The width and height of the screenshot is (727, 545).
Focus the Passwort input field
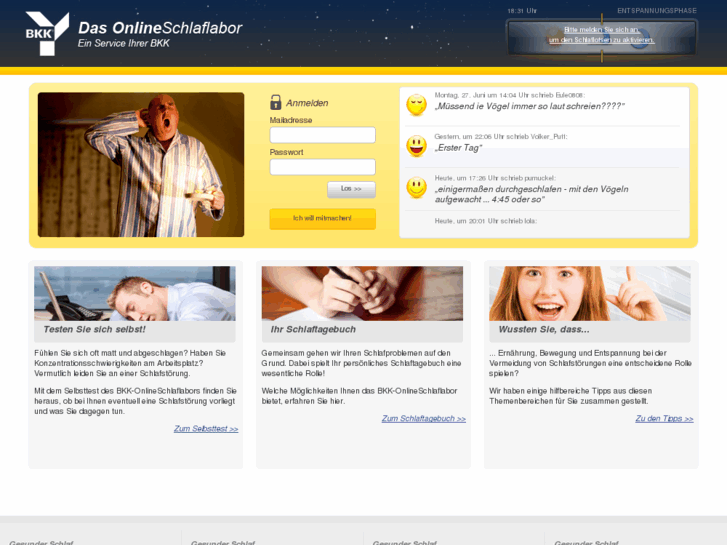tap(323, 167)
